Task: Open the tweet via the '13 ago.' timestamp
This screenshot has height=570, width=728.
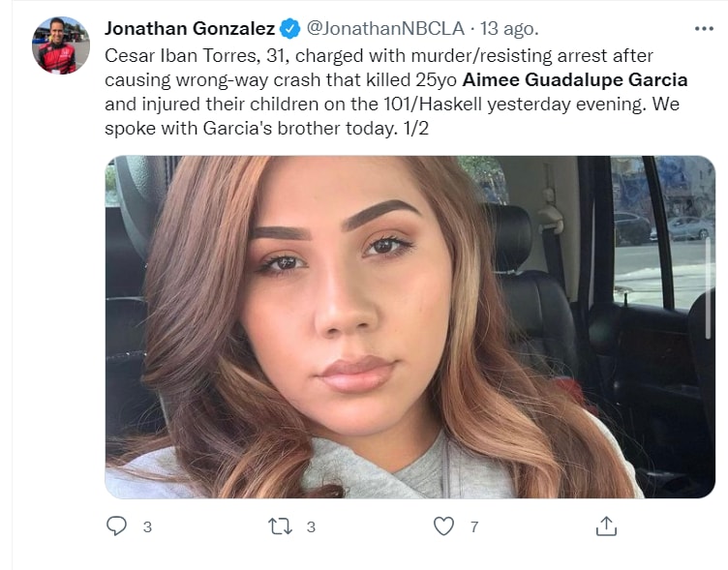Action: click(509, 28)
